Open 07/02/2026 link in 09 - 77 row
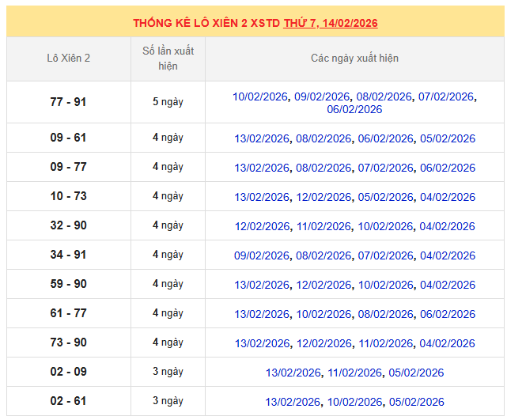This screenshot has height=420, width=507. click(385, 168)
